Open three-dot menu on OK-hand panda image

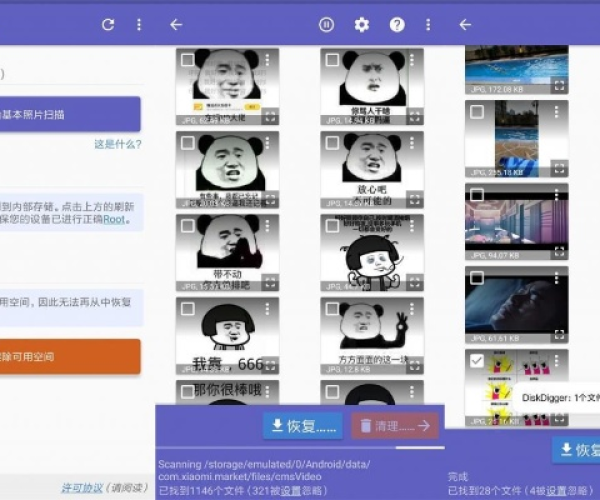pos(412,309)
